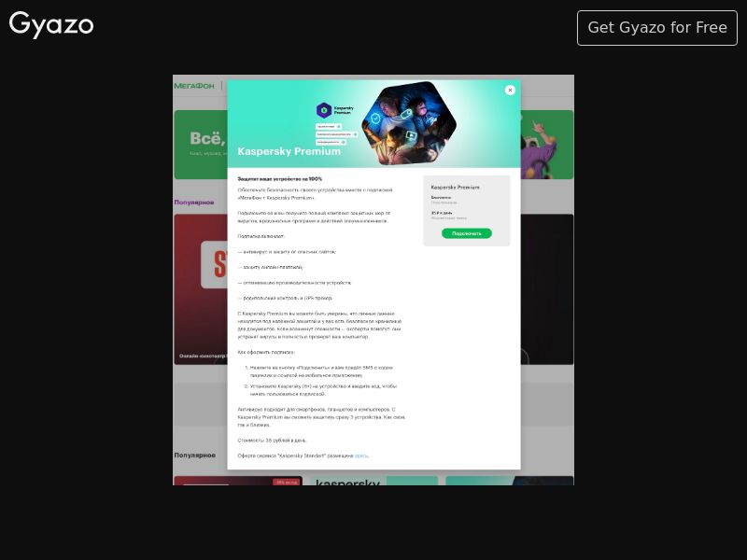Click the red card thumbnail behind popup

[x=201, y=289]
